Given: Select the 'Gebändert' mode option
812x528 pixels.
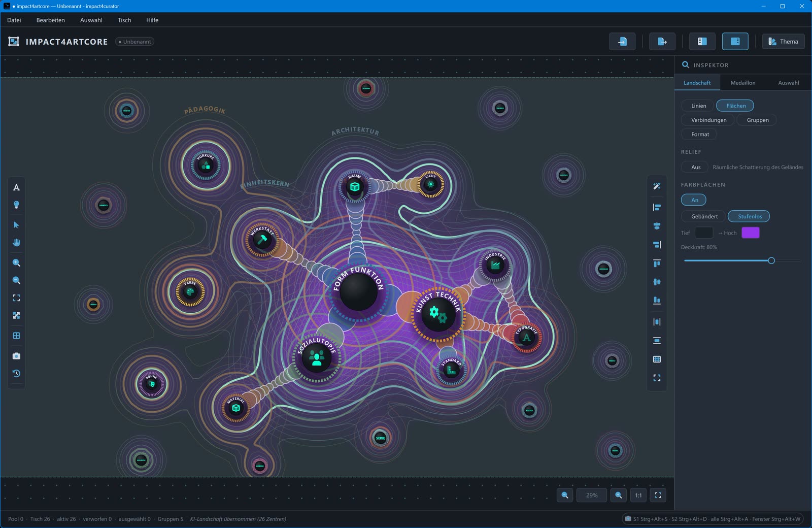Looking at the screenshot, I should tap(704, 216).
